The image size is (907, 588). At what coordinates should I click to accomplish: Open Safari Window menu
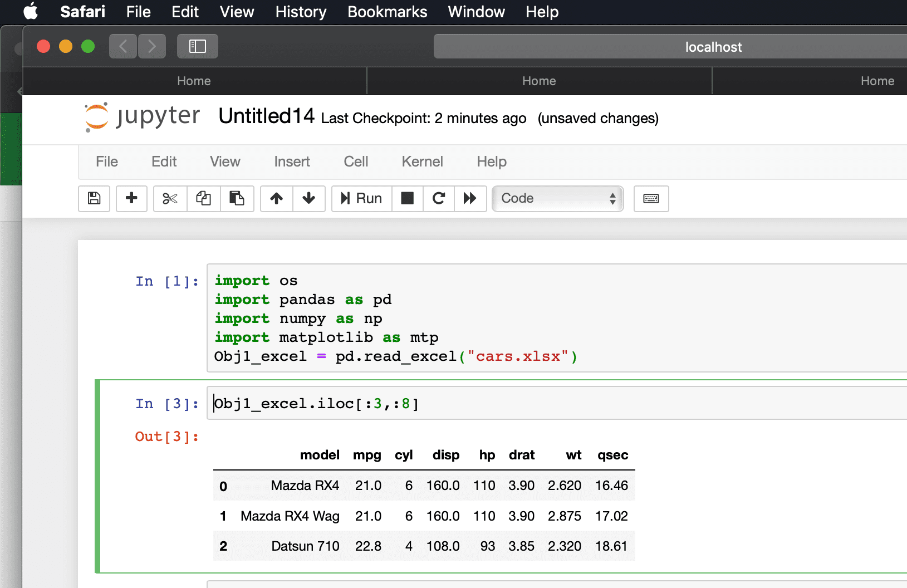pos(476,12)
